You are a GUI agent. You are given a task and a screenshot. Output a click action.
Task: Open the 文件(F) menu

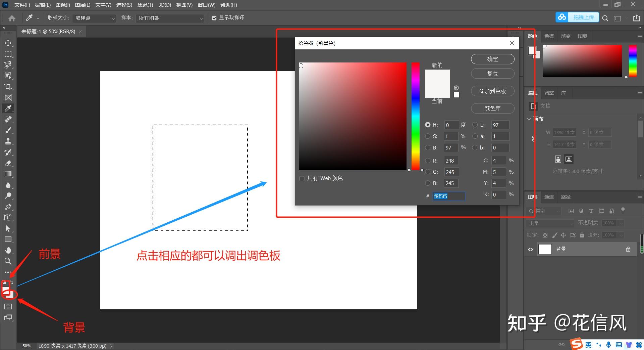coord(22,5)
